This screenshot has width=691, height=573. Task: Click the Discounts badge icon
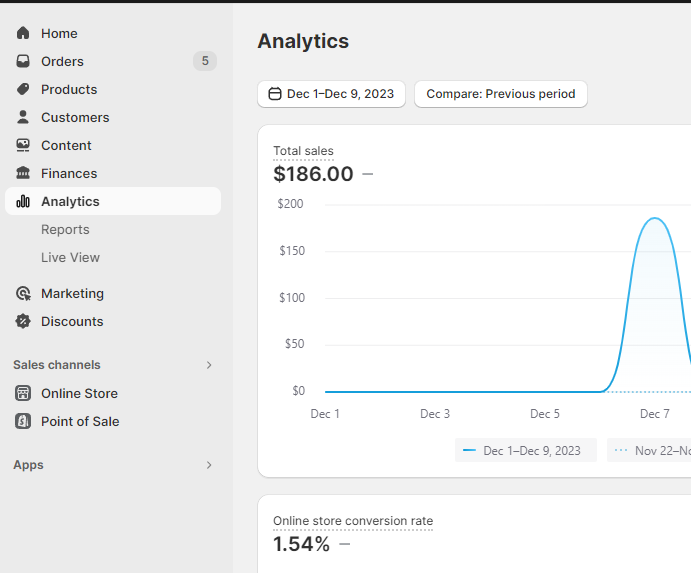[x=23, y=321]
